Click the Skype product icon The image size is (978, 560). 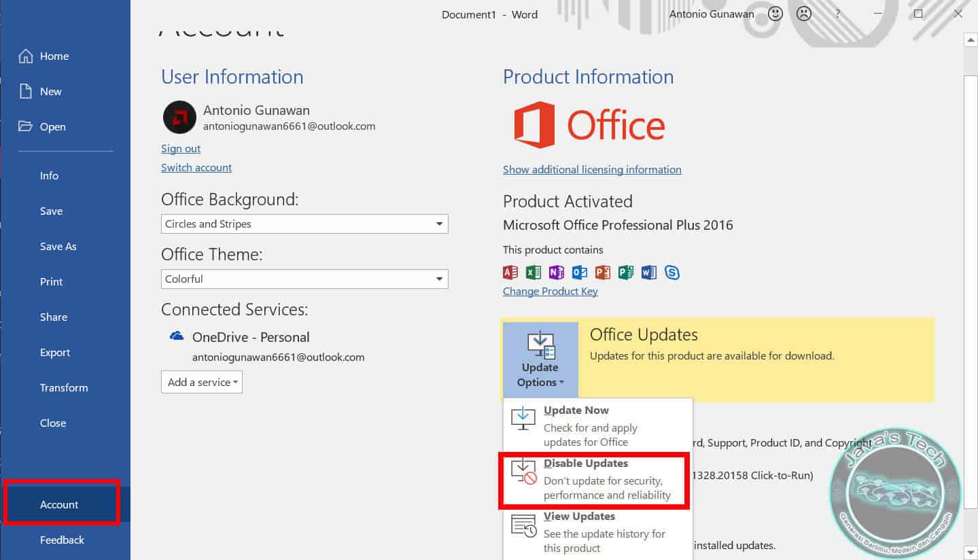tap(672, 273)
